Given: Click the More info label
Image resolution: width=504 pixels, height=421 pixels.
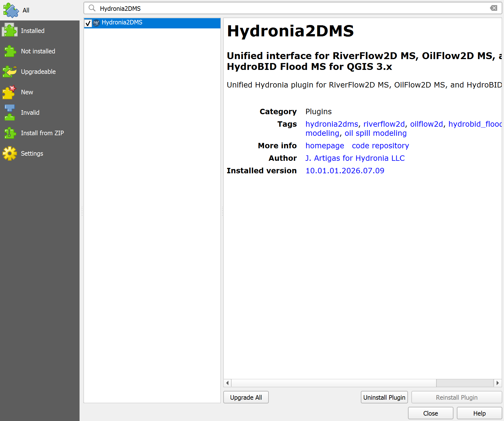Looking at the screenshot, I should (277, 146).
